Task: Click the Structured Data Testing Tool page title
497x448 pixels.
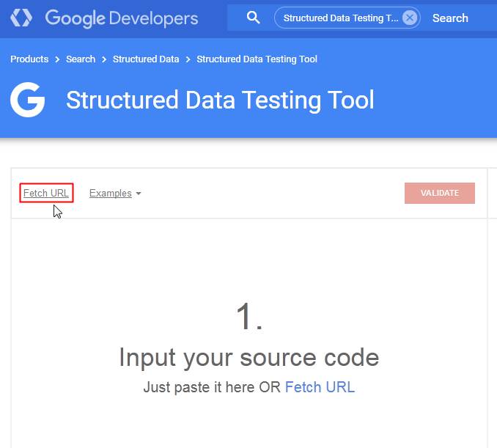Action: (220, 100)
